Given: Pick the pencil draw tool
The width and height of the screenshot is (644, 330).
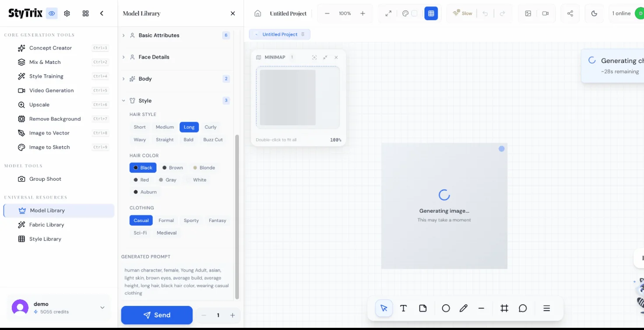Looking at the screenshot, I should pos(464,308).
